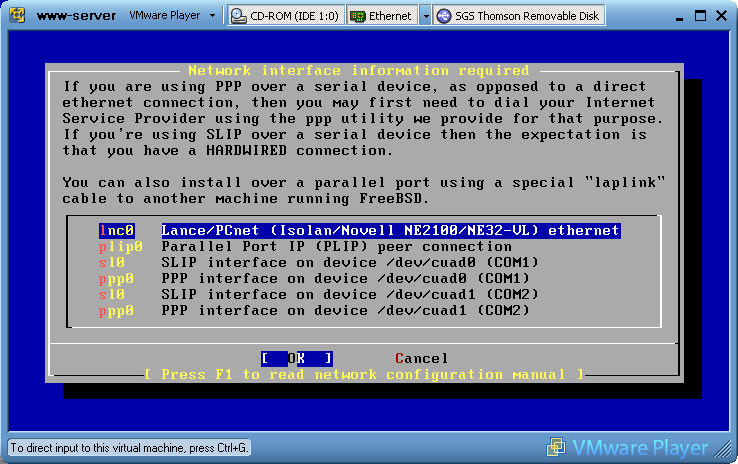Screen dimensions: 738x464
Task: Click the CD-ROM disc icon
Action: (x=239, y=16)
